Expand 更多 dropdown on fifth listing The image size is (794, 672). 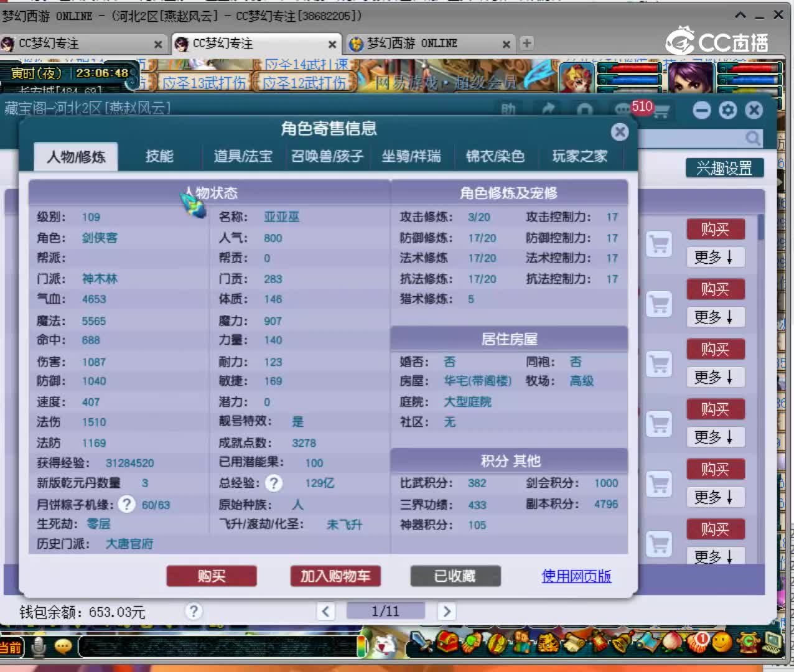click(x=715, y=497)
